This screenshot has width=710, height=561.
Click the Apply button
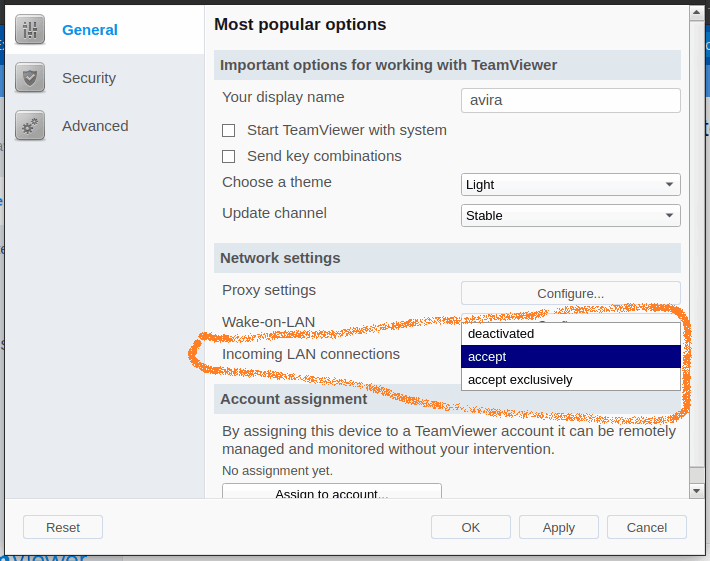pos(559,527)
